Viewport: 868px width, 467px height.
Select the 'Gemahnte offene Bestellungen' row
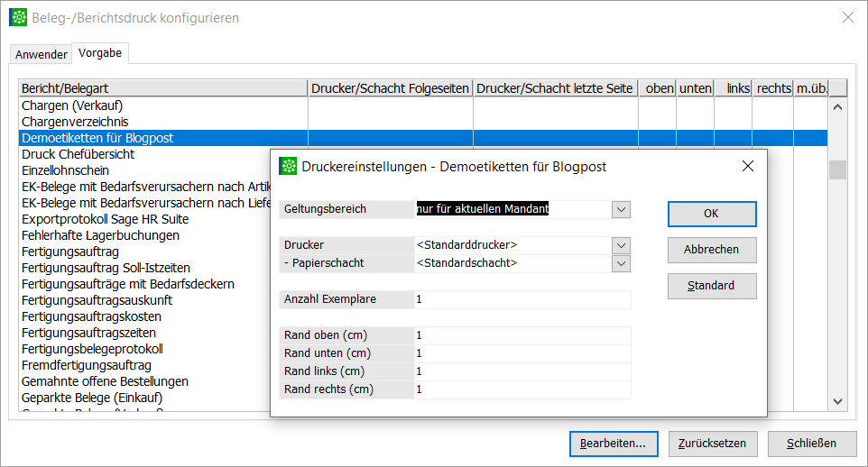point(145,381)
